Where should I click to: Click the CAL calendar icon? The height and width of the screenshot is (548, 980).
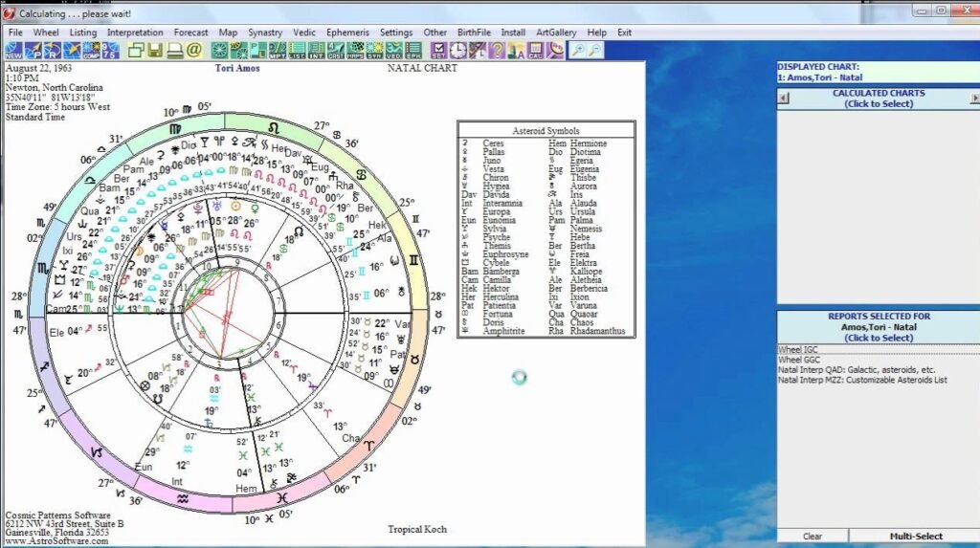tap(534, 51)
